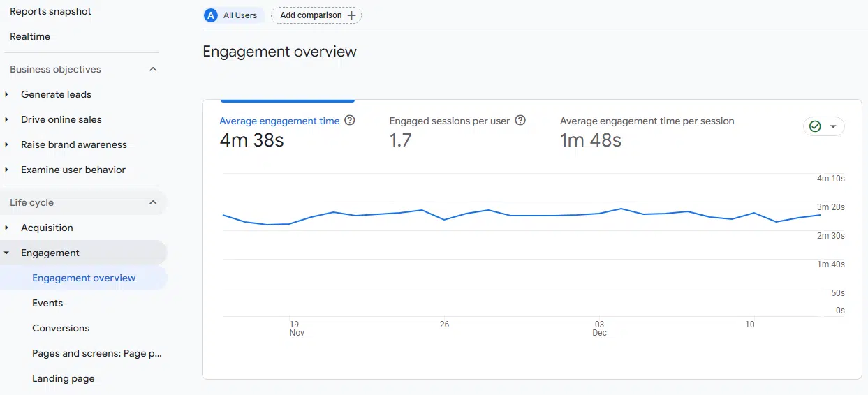Open the Events report

click(47, 303)
